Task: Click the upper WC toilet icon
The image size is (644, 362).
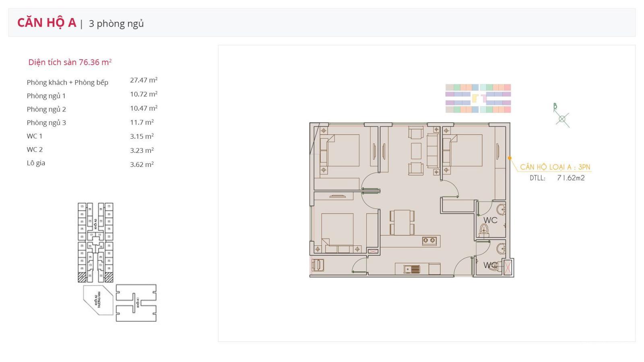Action: (x=484, y=230)
